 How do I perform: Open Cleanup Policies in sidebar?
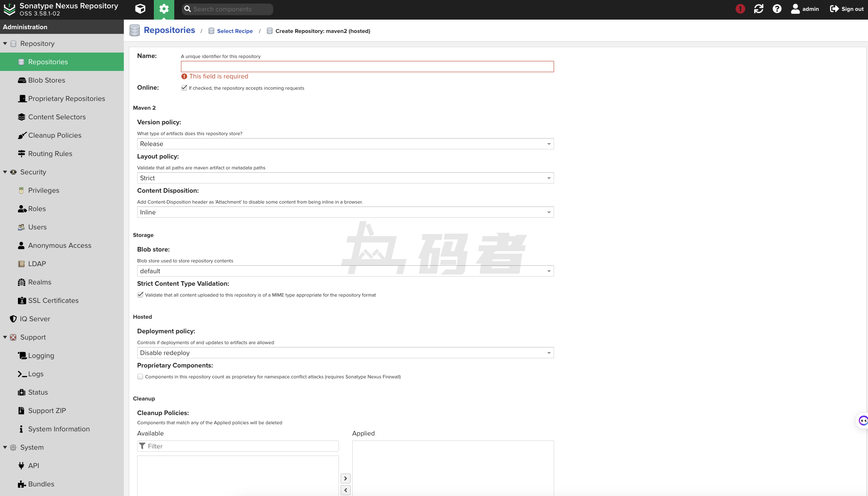click(55, 135)
